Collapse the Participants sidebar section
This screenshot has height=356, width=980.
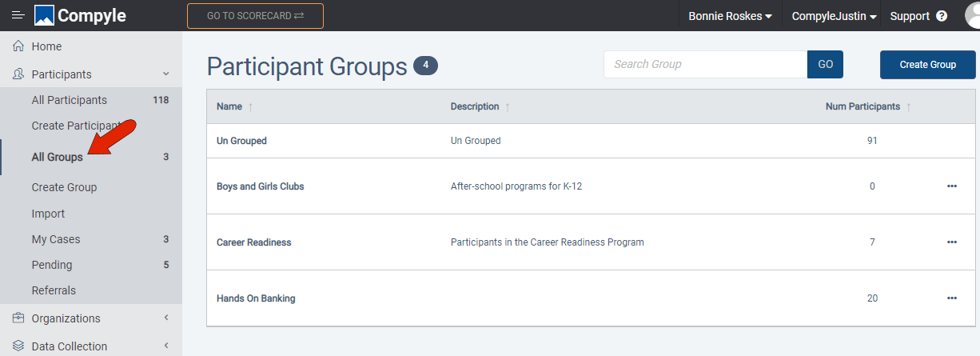(166, 74)
